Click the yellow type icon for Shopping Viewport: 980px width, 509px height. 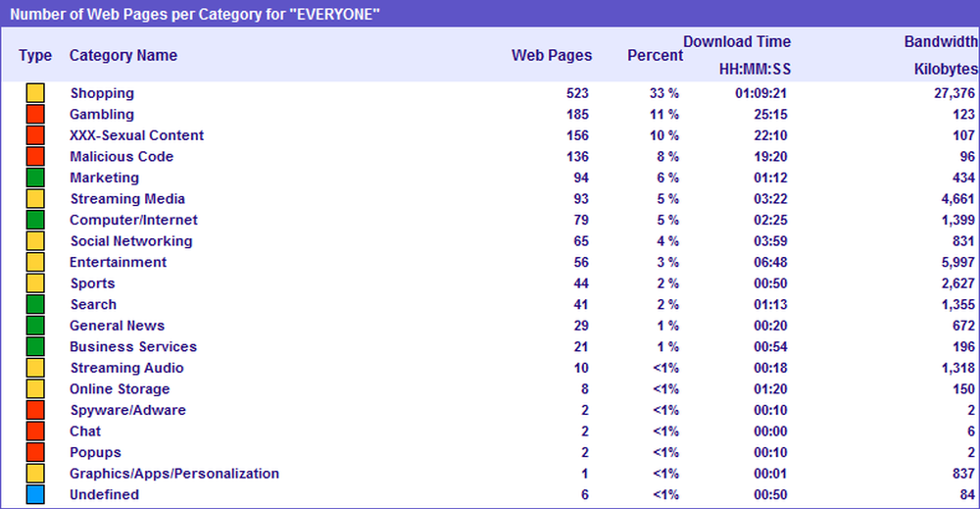tap(35, 93)
